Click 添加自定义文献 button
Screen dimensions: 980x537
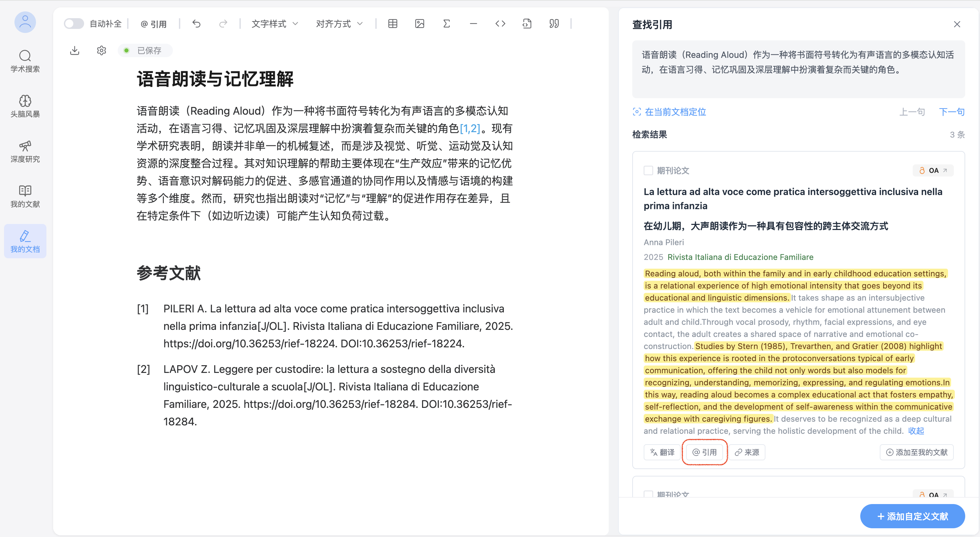[912, 516]
